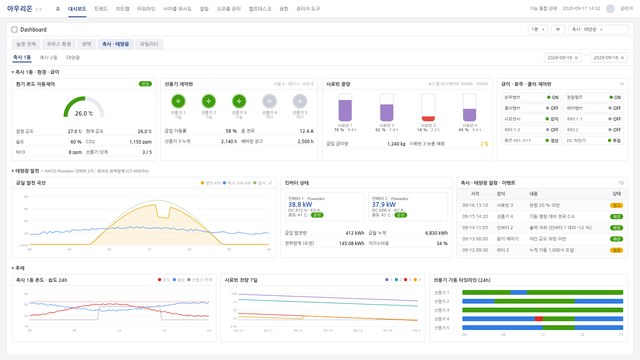
Task: Click green badge on 09-14 11:05 alarm
Action: pyautogui.click(x=616, y=228)
